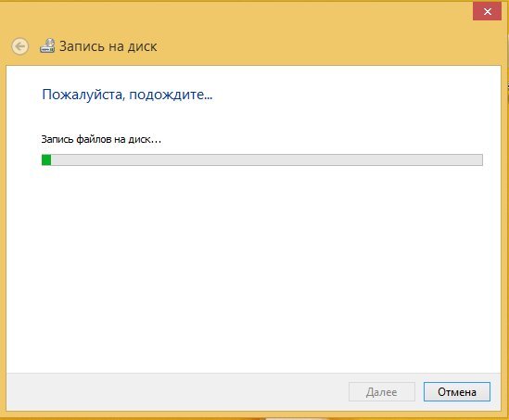Image resolution: width=509 pixels, height=420 pixels.
Task: Select the Пожалуйста, подождите... heading
Action: (x=127, y=95)
